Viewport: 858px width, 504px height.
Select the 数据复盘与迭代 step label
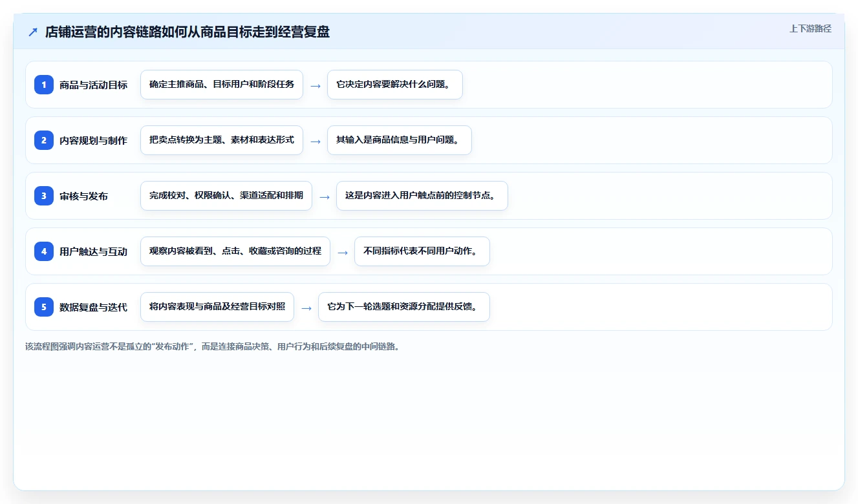pyautogui.click(x=93, y=307)
